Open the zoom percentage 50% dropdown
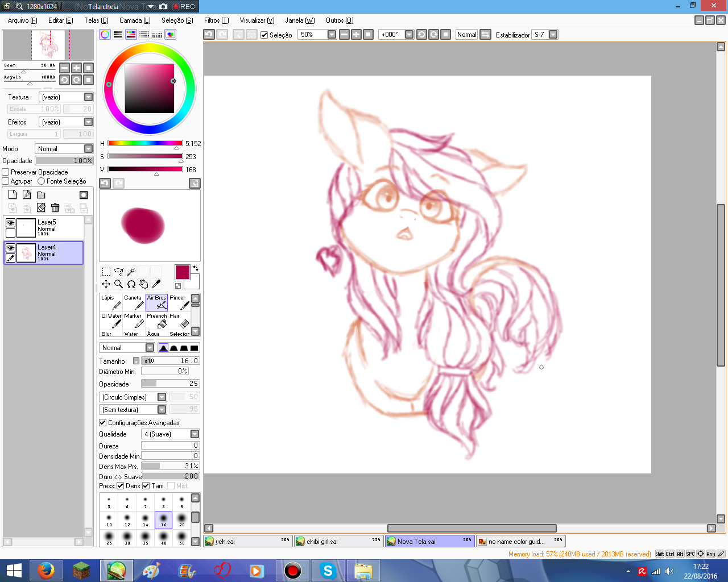This screenshot has width=728, height=582. coord(317,35)
